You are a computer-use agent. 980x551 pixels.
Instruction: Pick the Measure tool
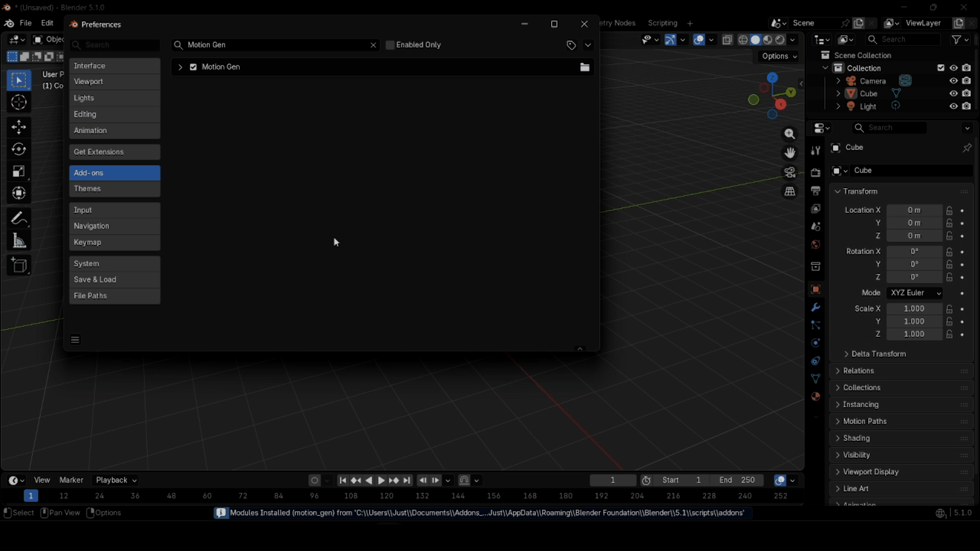[19, 241]
